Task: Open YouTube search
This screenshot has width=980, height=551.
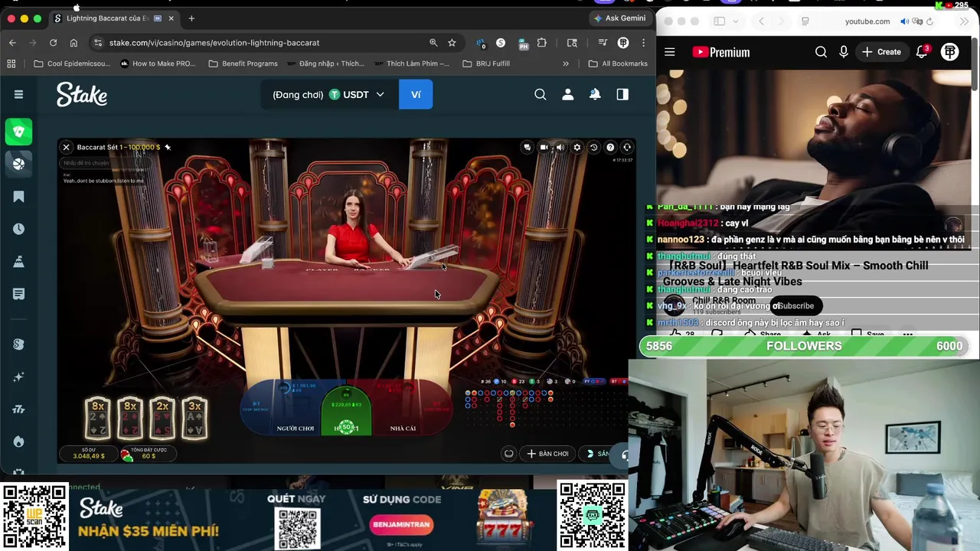Action: click(x=821, y=52)
